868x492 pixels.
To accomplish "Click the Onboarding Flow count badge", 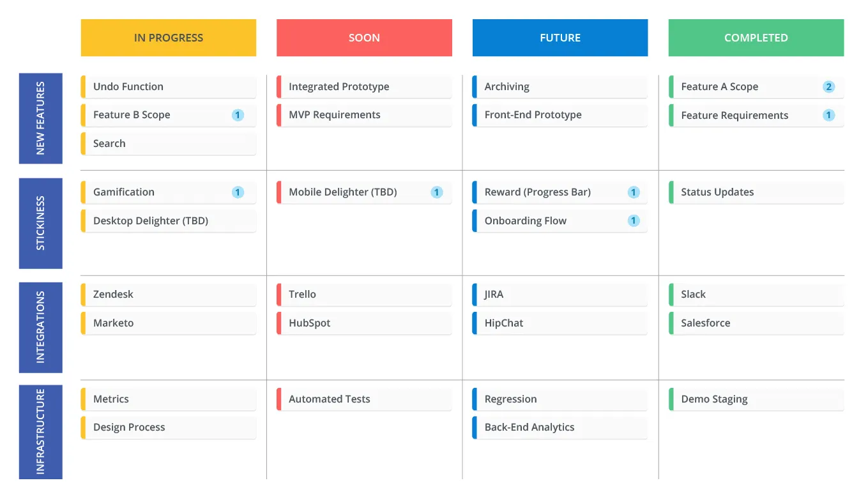I will tap(634, 220).
